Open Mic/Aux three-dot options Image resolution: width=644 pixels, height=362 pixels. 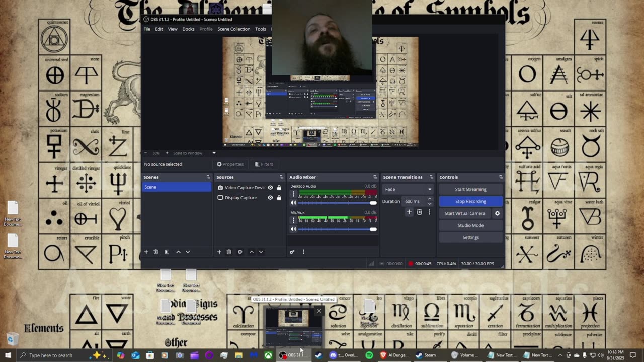294,220
